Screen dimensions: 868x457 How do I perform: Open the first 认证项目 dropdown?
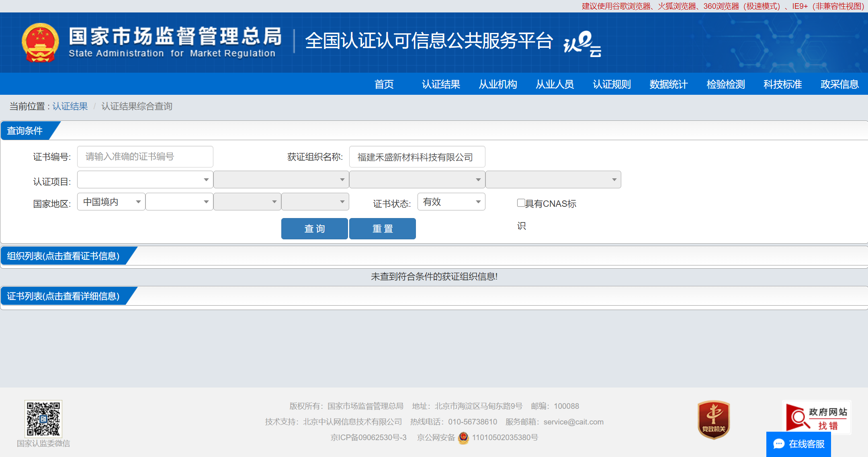[x=145, y=180]
